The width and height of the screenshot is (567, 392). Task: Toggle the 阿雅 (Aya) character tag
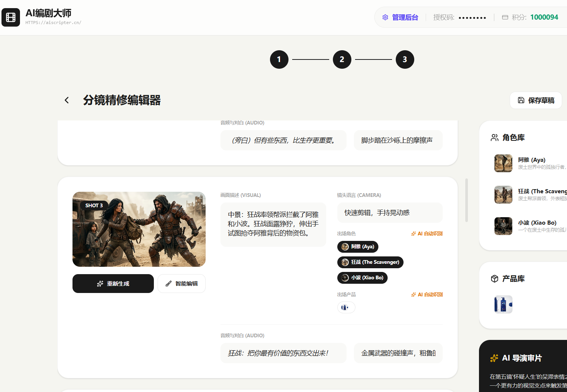pyautogui.click(x=358, y=247)
